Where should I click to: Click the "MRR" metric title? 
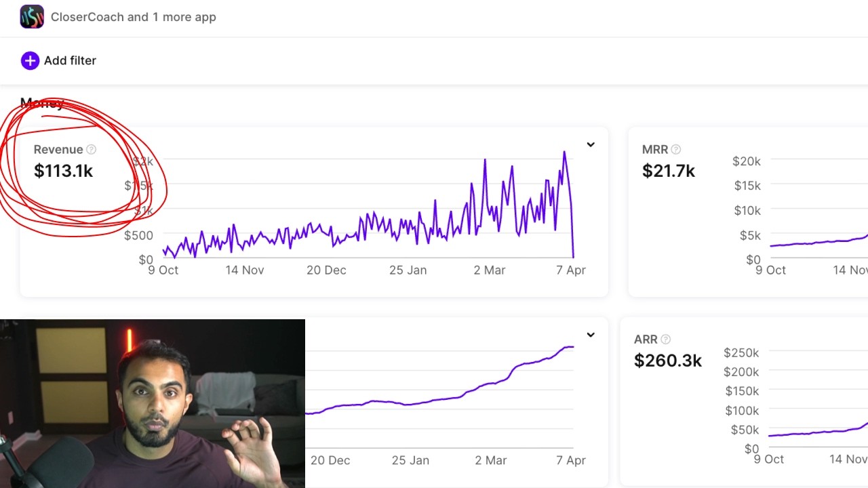pyautogui.click(x=655, y=150)
